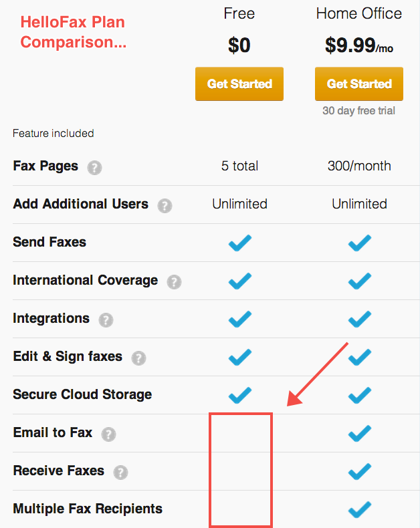Viewport: 420px width, 528px height.
Task: Click the '5 total' value
Action: coord(239,166)
